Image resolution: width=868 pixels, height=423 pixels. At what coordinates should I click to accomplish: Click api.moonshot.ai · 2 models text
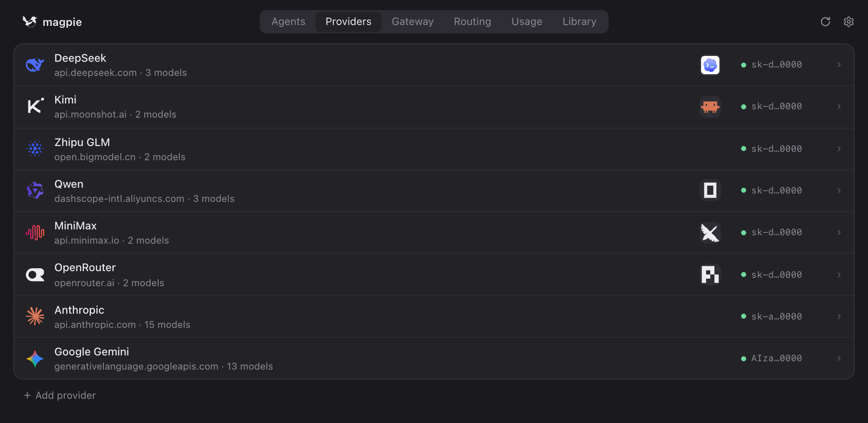115,114
